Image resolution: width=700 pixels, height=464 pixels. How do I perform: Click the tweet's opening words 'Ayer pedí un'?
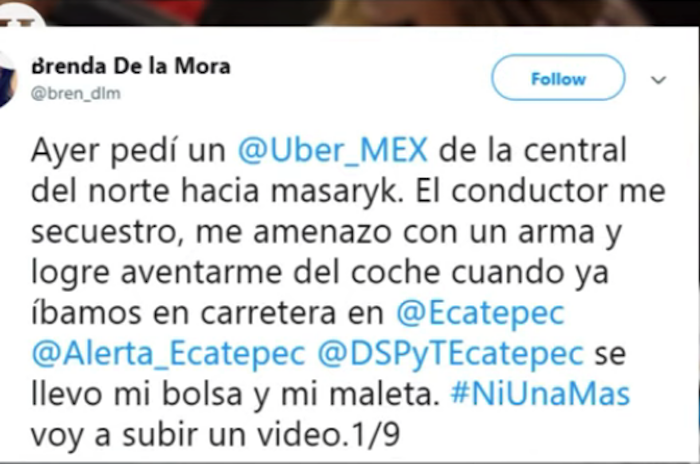(129, 150)
